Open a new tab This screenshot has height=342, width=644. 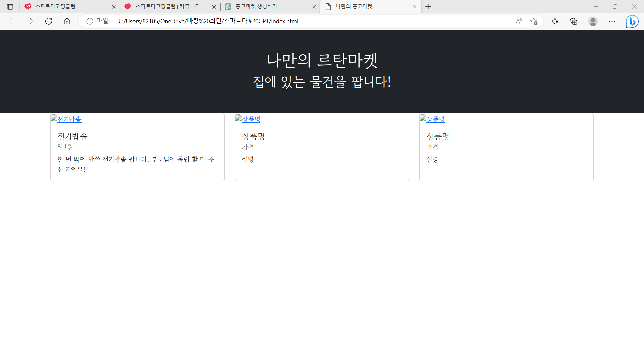(428, 6)
